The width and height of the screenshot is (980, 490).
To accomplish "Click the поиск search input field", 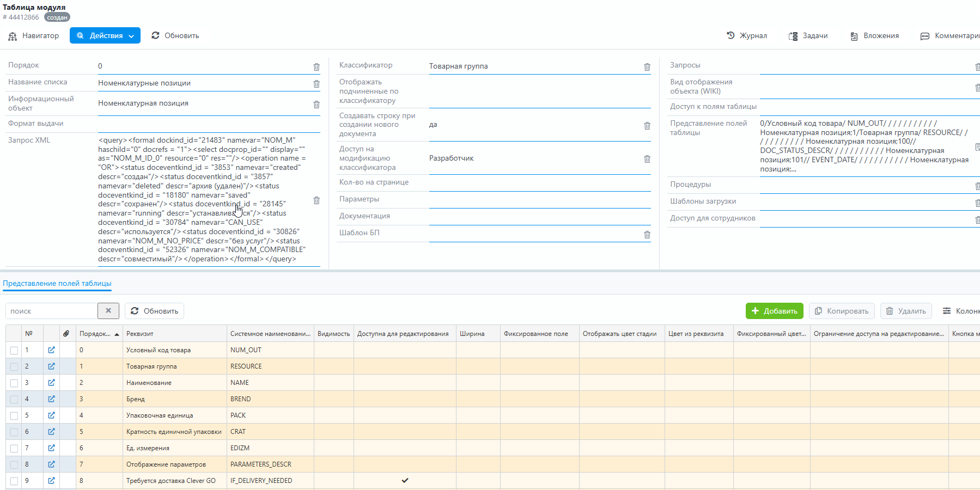I will click(x=52, y=311).
